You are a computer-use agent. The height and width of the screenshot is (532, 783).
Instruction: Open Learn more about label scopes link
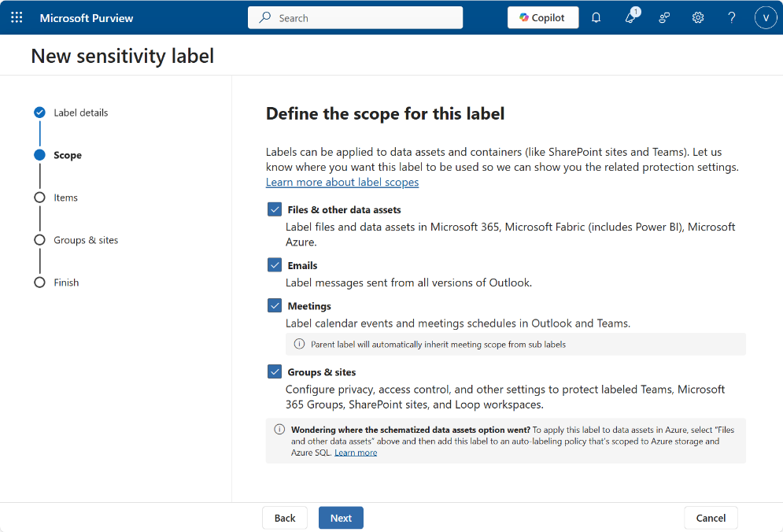click(x=342, y=182)
